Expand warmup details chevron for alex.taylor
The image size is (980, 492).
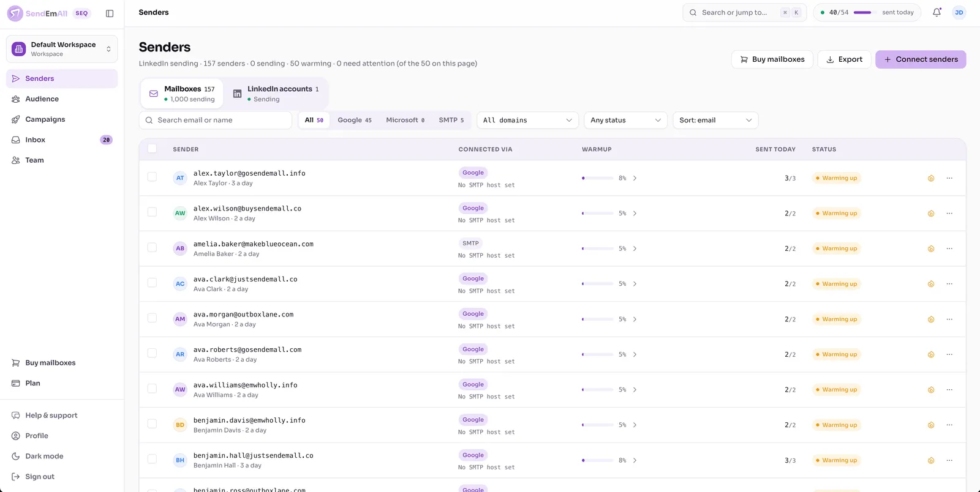click(x=635, y=178)
